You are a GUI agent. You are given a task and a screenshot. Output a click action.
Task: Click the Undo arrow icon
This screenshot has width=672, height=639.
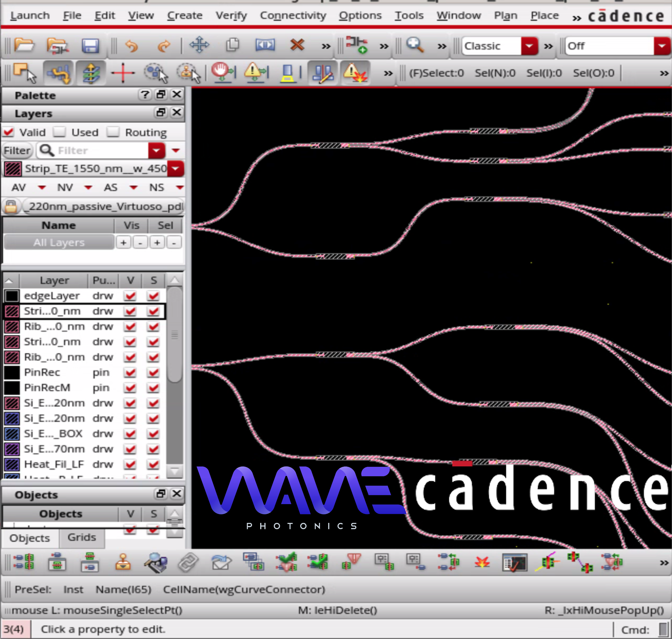[x=132, y=46]
